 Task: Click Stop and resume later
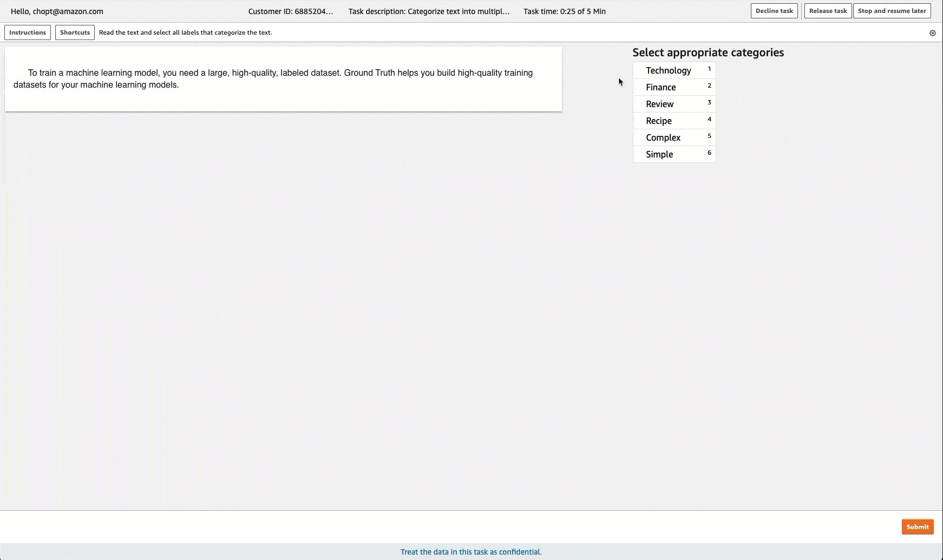tap(892, 10)
